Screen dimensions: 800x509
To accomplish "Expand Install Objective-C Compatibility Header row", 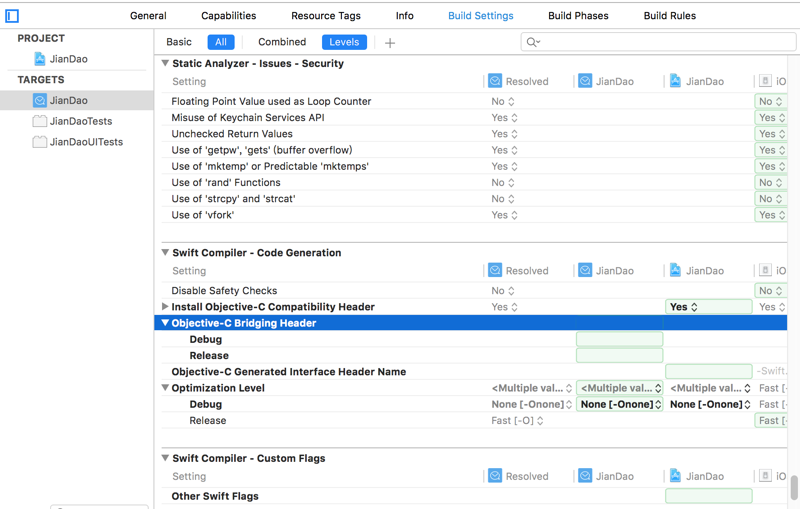I will coord(165,307).
